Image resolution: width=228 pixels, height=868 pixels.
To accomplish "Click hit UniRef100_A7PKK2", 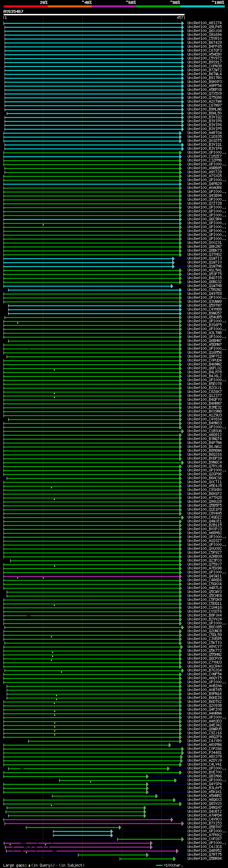I will [x=204, y=835].
